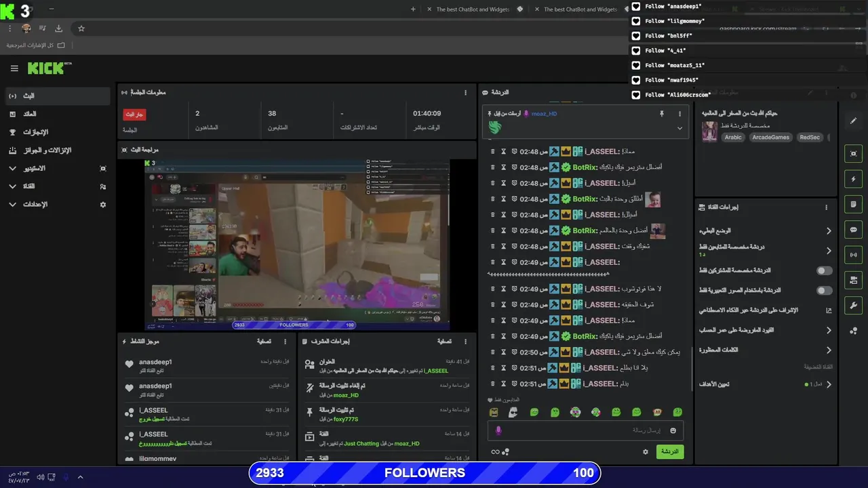Unpin the pinned chat message

coord(662,114)
